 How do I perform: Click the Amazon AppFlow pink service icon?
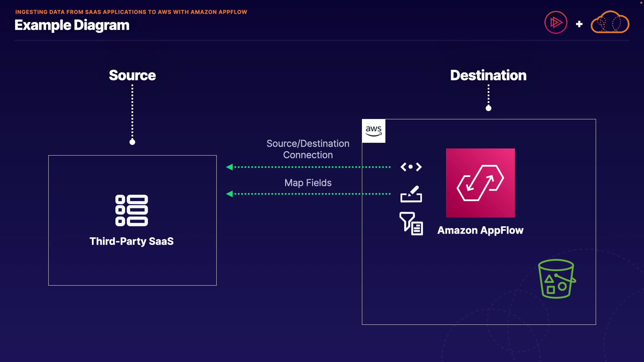(x=480, y=183)
